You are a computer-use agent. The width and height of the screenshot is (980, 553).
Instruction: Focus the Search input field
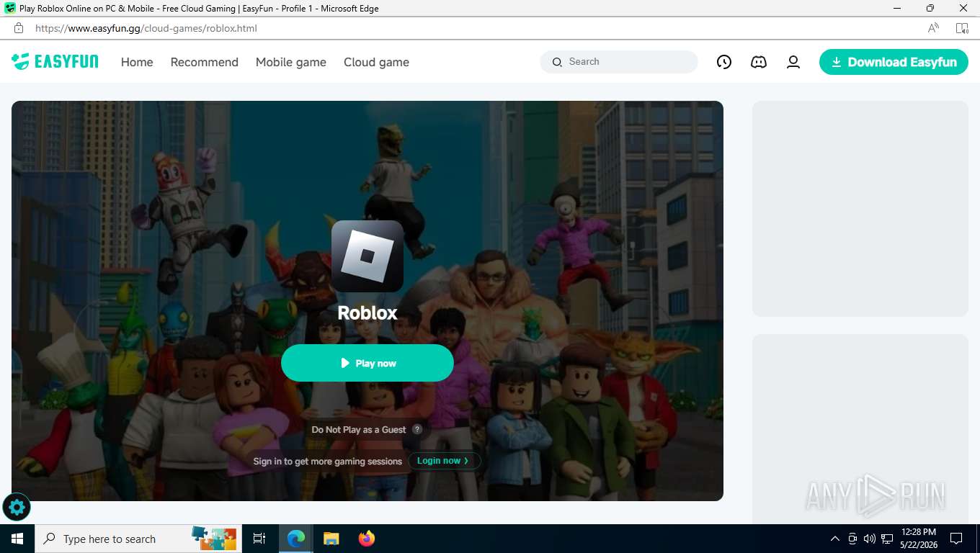[x=619, y=62]
